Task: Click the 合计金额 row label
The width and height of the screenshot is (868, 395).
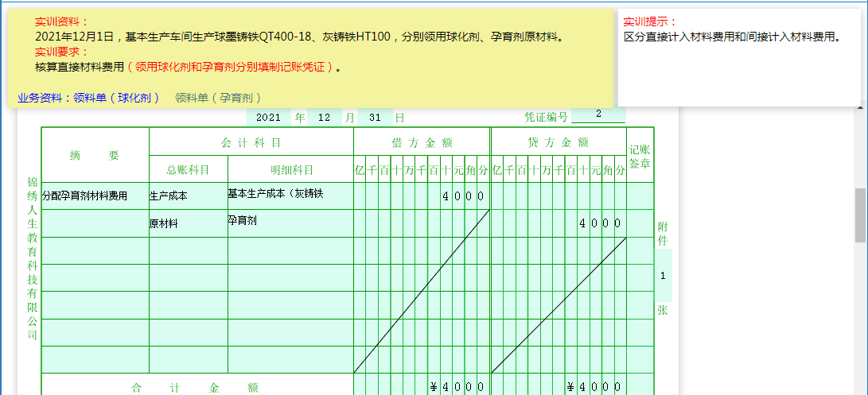Action: [x=197, y=387]
